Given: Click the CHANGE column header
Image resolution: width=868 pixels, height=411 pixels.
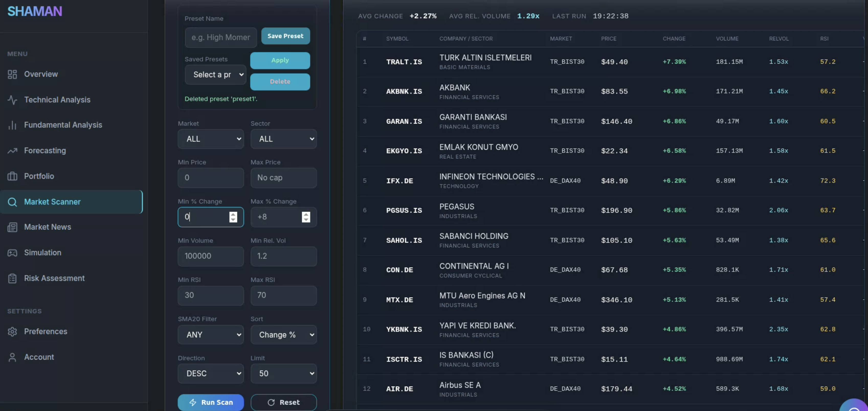Looking at the screenshot, I should pyautogui.click(x=674, y=39).
